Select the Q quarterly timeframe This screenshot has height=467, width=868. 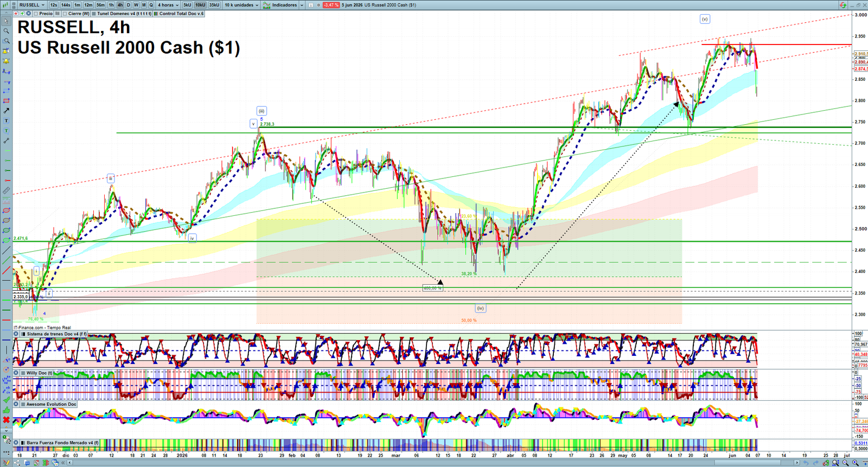coord(151,5)
